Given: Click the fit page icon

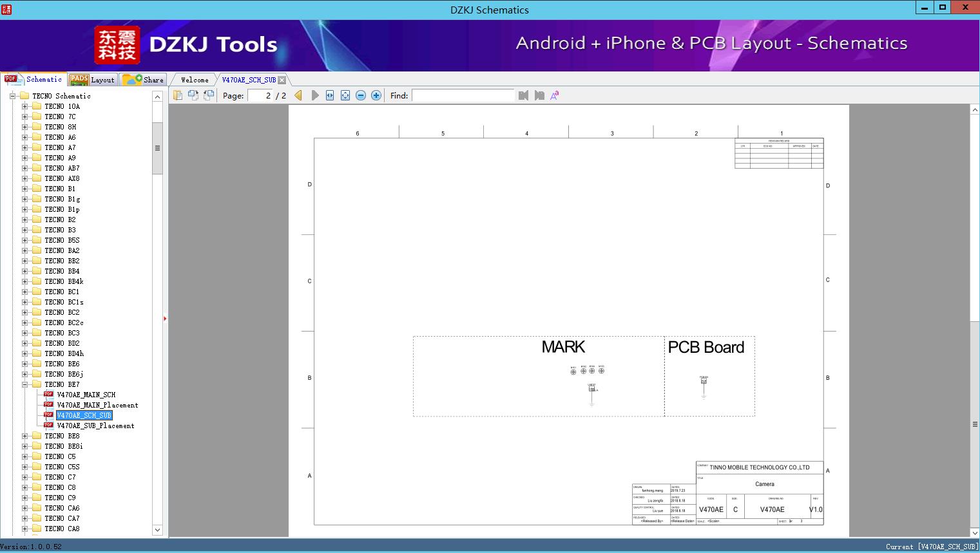Looking at the screenshot, I should pyautogui.click(x=345, y=95).
